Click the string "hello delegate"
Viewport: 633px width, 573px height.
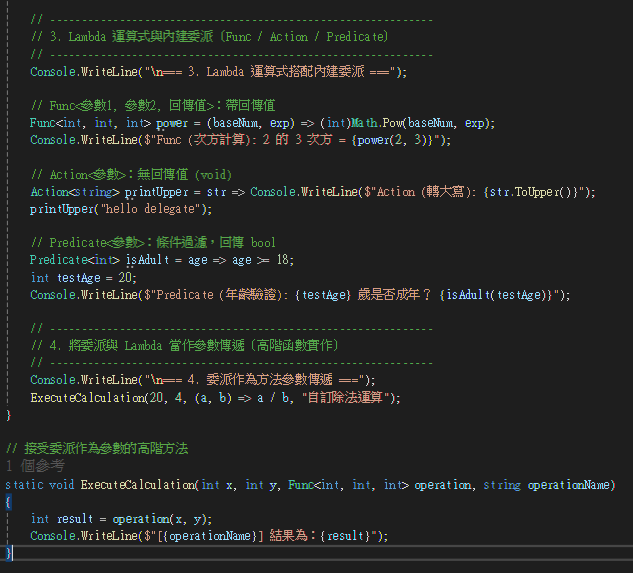pyautogui.click(x=151, y=209)
